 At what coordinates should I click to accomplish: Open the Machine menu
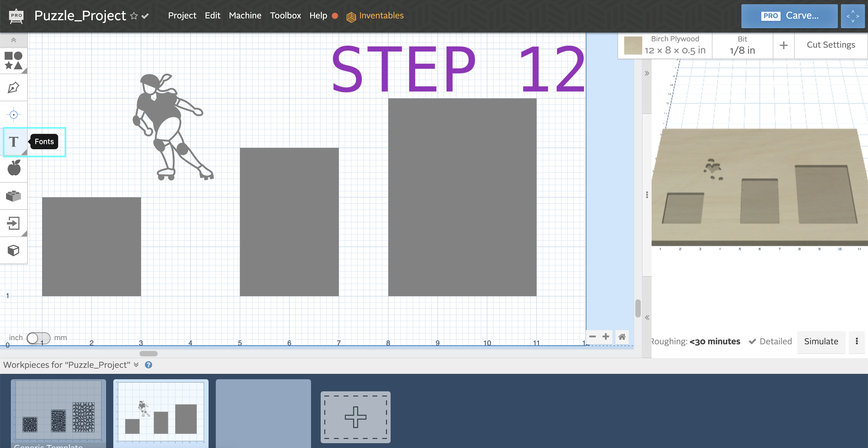245,15
